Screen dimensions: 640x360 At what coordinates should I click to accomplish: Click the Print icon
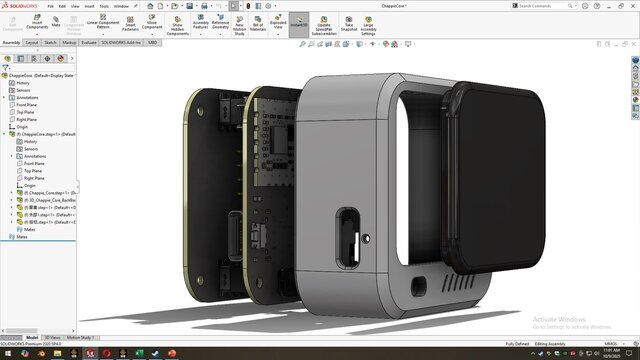point(204,6)
